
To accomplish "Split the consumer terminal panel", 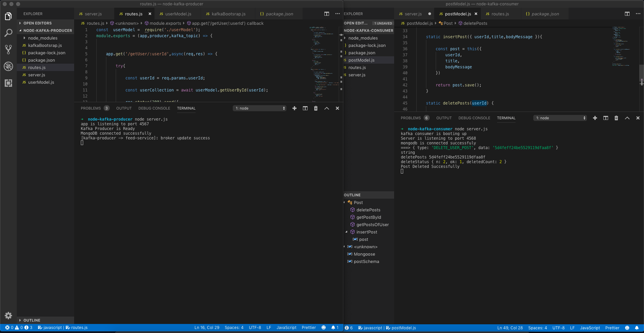I will (x=605, y=118).
